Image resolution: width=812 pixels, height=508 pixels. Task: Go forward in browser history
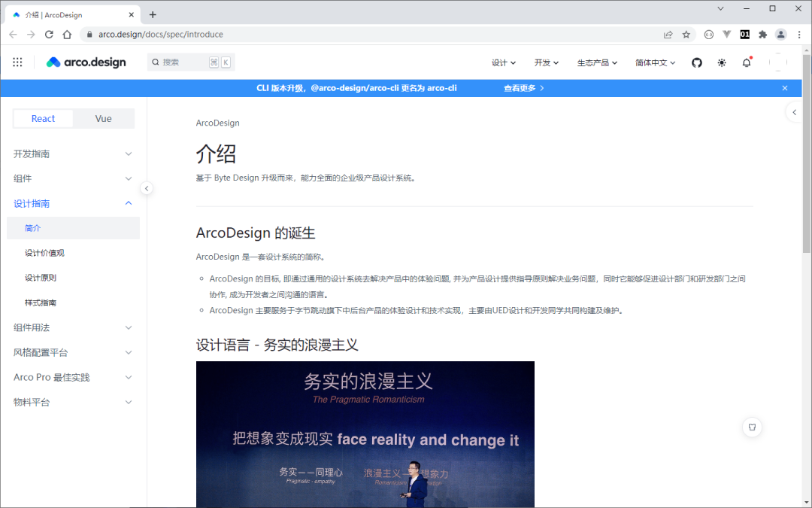tap(31, 34)
